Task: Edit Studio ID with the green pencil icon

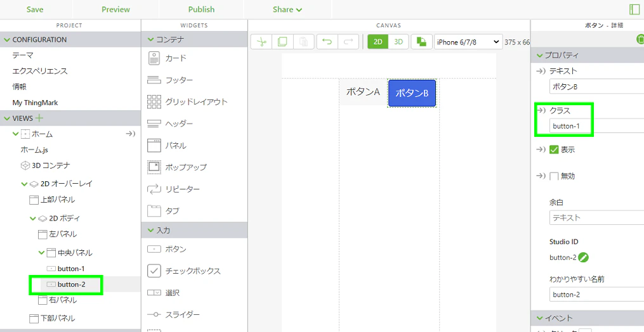Action: point(583,257)
